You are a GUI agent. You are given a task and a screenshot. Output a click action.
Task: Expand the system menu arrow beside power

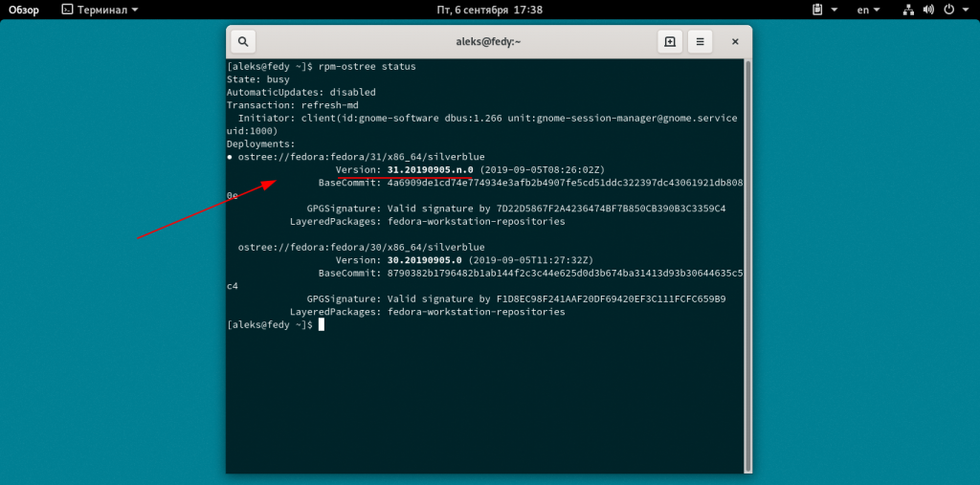965,10
